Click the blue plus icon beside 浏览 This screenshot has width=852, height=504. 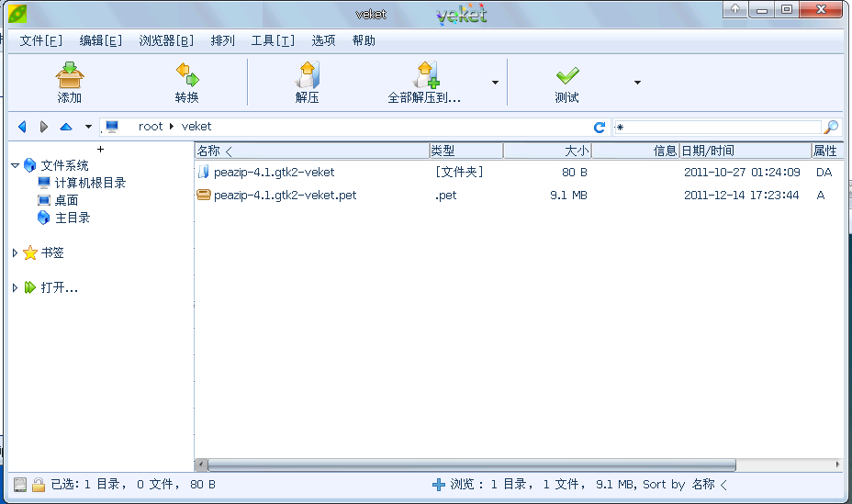pos(439,485)
